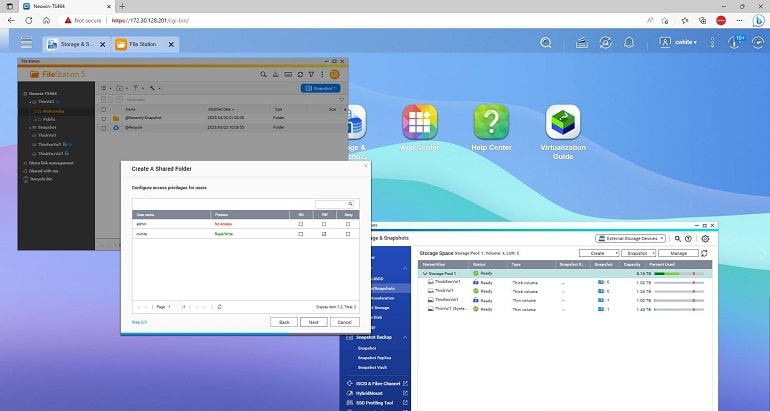The width and height of the screenshot is (770, 411).
Task: Open cwhite user account menu
Action: [x=678, y=42]
